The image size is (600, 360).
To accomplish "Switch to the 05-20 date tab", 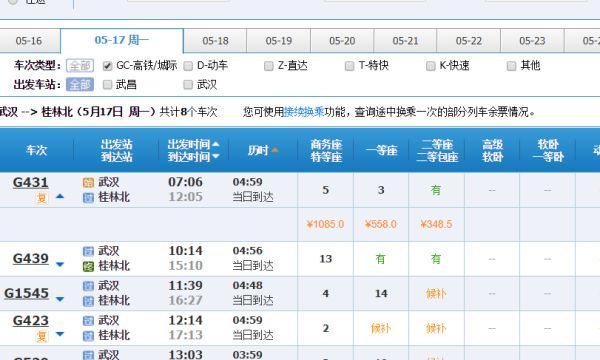I will (x=342, y=41).
